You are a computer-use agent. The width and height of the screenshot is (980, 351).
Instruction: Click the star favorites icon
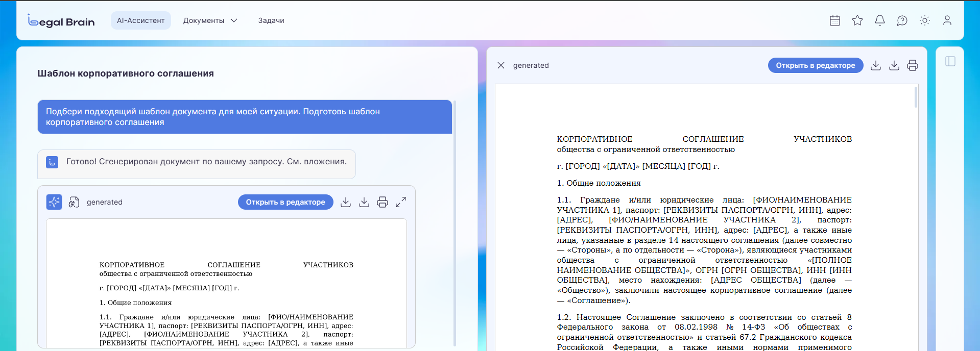(x=857, y=20)
